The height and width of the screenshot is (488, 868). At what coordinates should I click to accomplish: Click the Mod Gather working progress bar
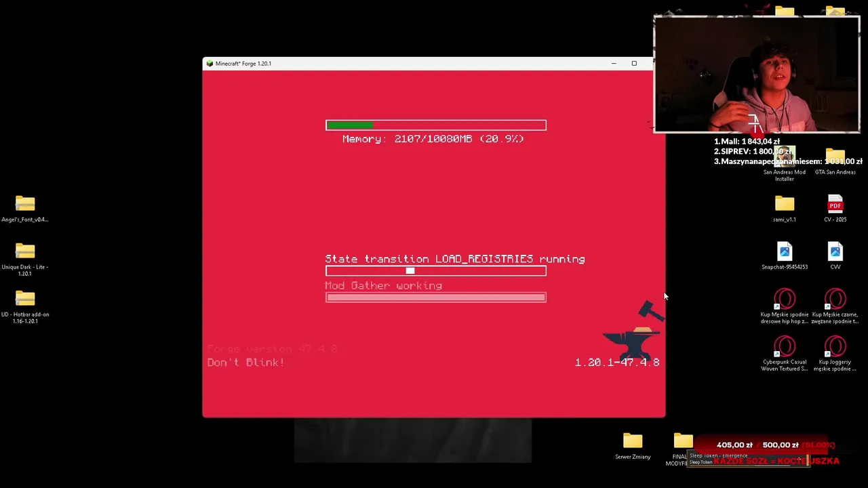coord(436,298)
